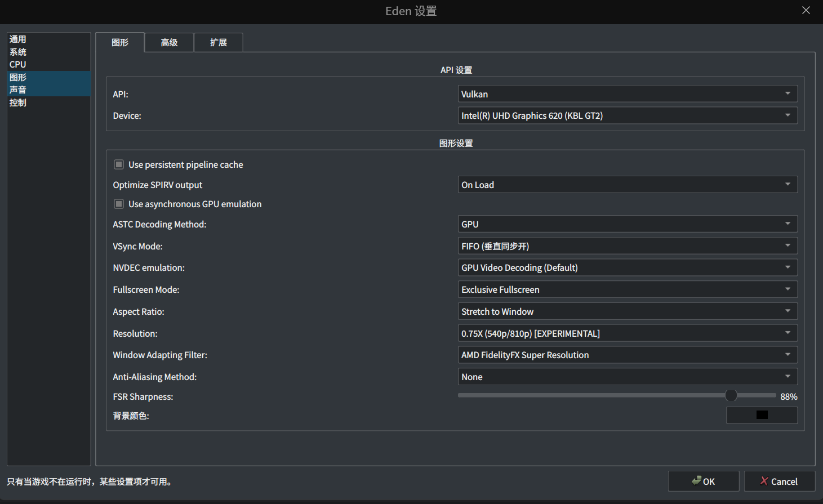Viewport: 823px width, 504px height.
Task: Select CPU in the sidebar list
Action: tap(48, 64)
